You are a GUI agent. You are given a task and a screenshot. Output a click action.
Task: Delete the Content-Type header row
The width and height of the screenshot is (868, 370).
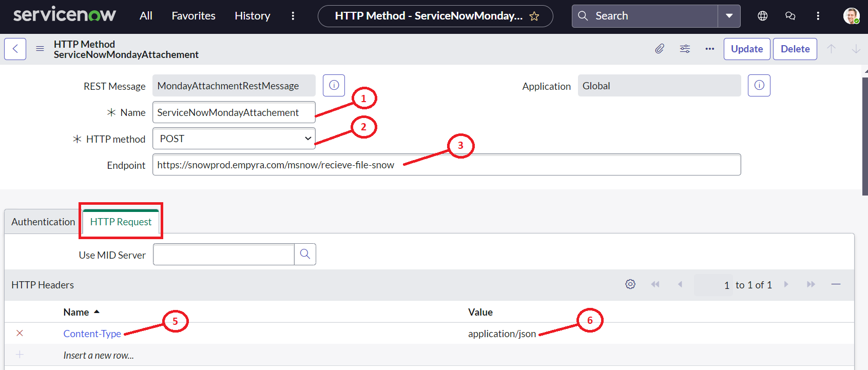(20, 334)
